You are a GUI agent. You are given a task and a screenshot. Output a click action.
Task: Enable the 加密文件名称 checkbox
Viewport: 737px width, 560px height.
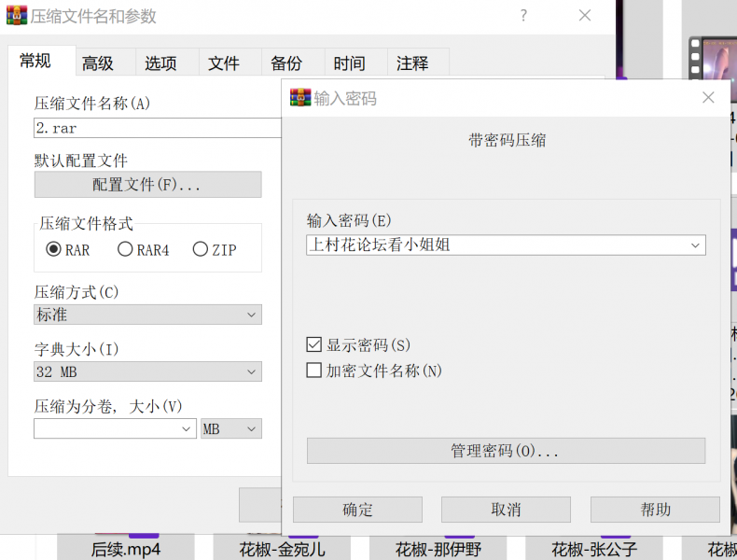(314, 371)
